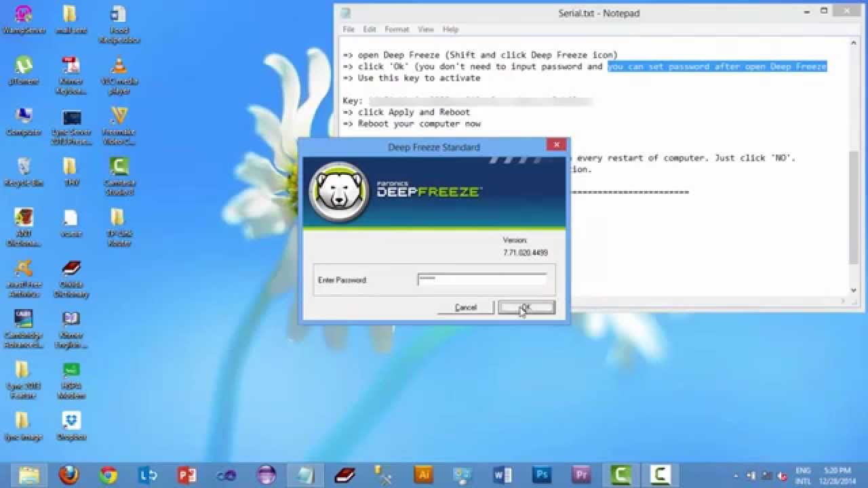
Task: Select the Recycle Bin desktop icon
Action: coord(23,172)
